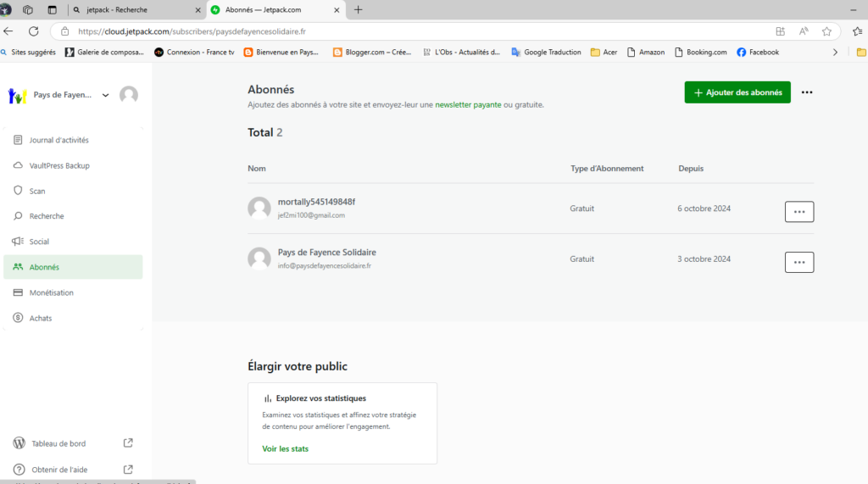Viewport: 868px width, 484px height.
Task: Click the Recherche magnifier icon in sidebar
Action: click(18, 216)
